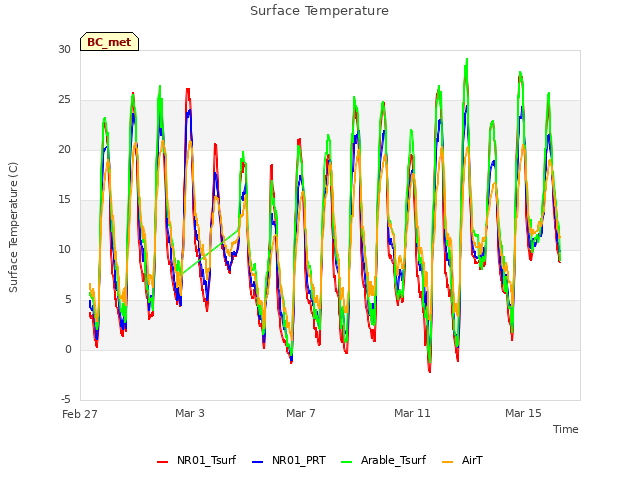
Task: Click the Time axis title
Action: (x=566, y=429)
